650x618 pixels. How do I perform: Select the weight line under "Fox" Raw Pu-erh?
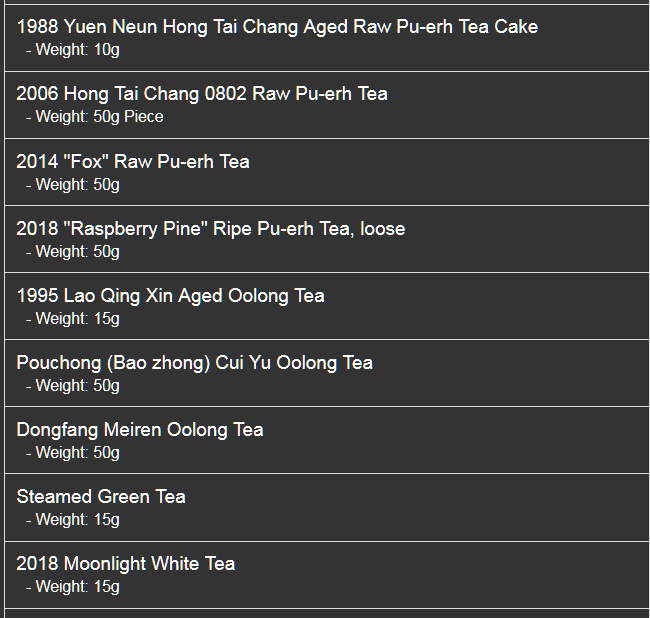pos(73,185)
